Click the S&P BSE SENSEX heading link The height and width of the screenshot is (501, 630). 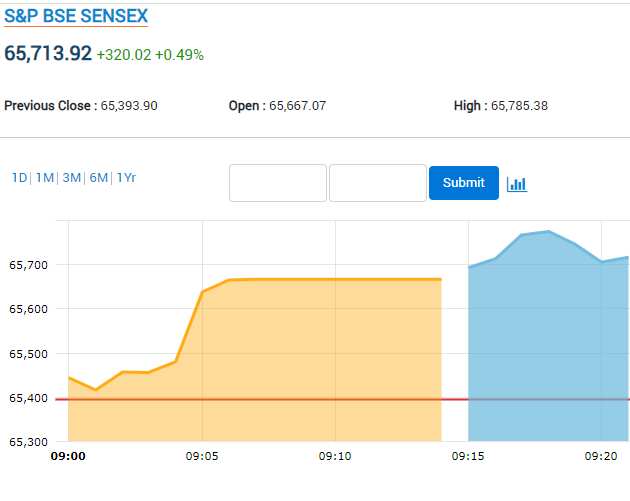[76, 16]
